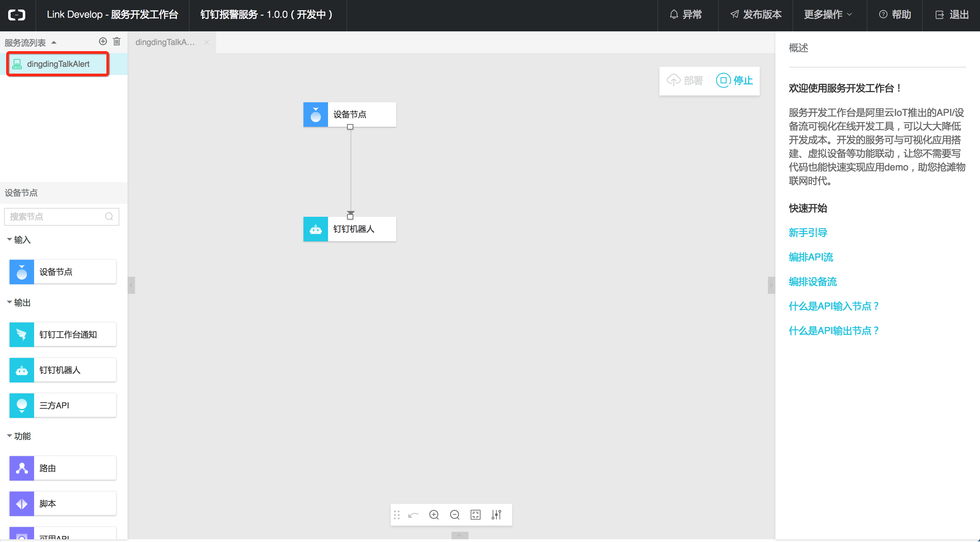Click 退出 to log out
980x542 pixels.
952,15
